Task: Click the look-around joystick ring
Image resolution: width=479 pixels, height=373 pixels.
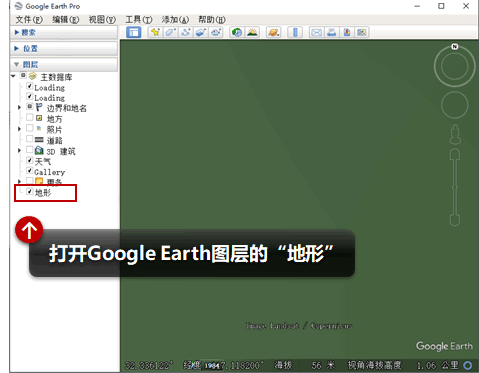Action: coord(455,66)
